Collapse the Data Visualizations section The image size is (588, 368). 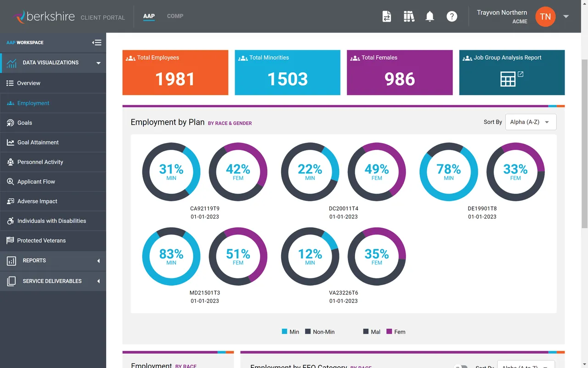98,63
